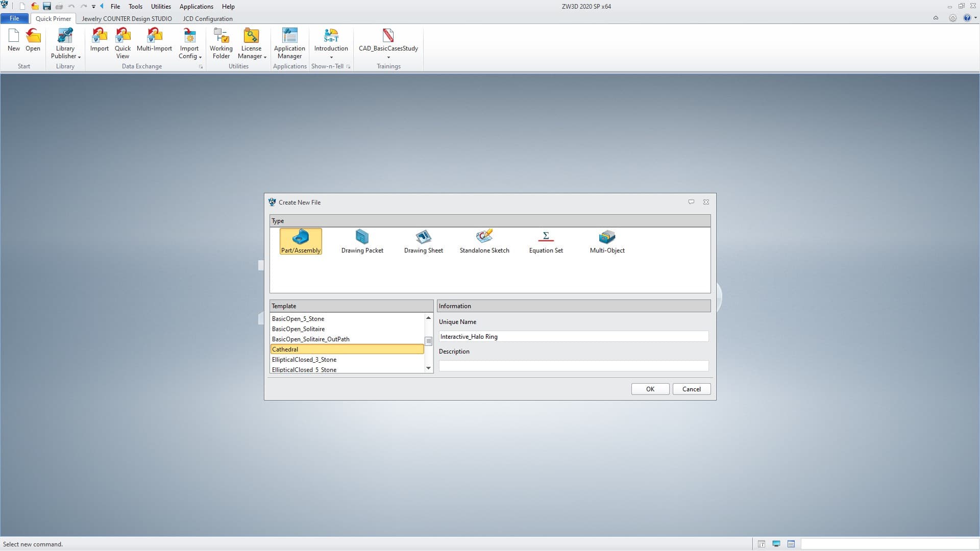Select Equation Set file type
The width and height of the screenshot is (980, 551).
coord(546,241)
